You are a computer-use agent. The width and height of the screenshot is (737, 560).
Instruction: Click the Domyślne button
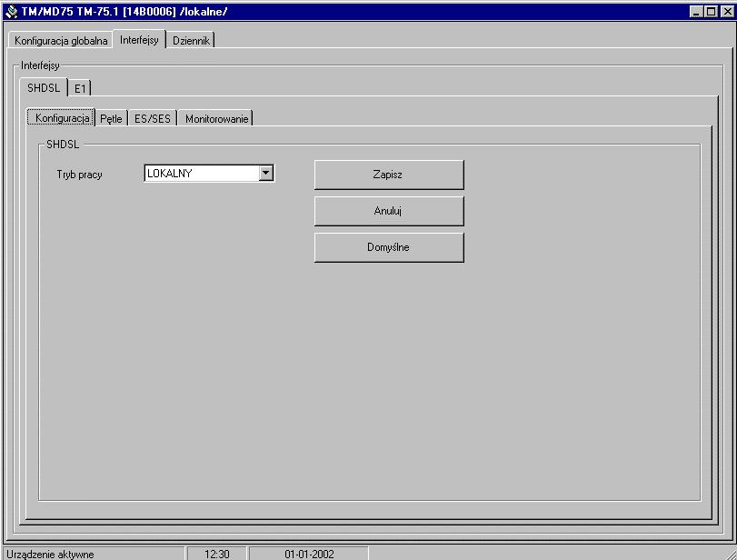pyautogui.click(x=389, y=247)
